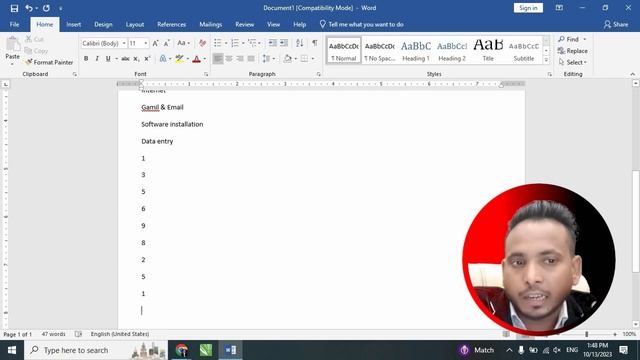Apply the text highlight color
640x360 pixels.
tap(179, 59)
